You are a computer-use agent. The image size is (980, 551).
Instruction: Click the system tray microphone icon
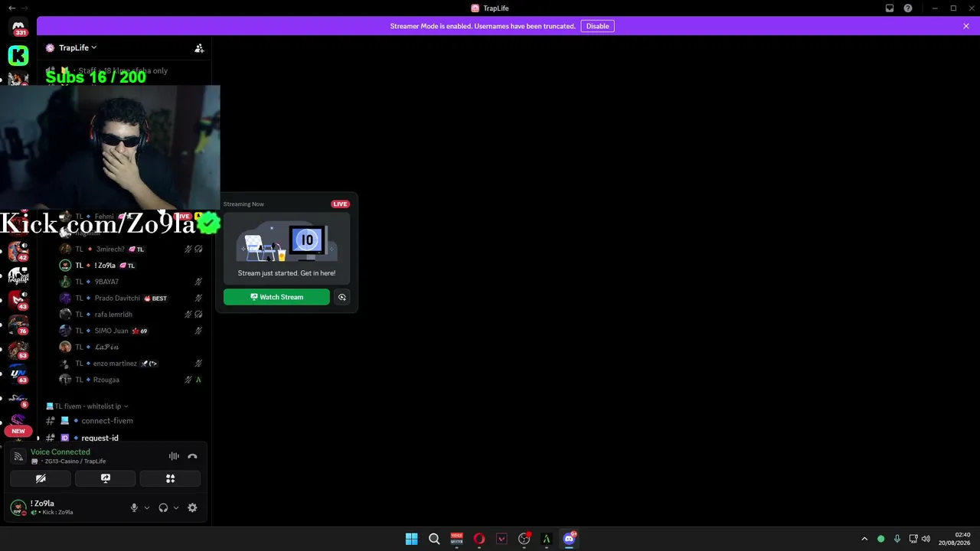point(897,539)
